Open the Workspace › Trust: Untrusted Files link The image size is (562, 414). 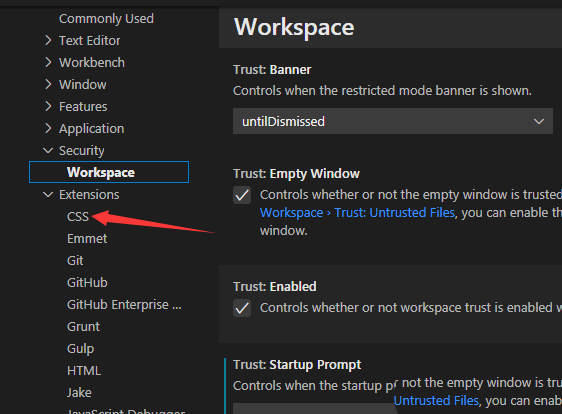tap(357, 213)
